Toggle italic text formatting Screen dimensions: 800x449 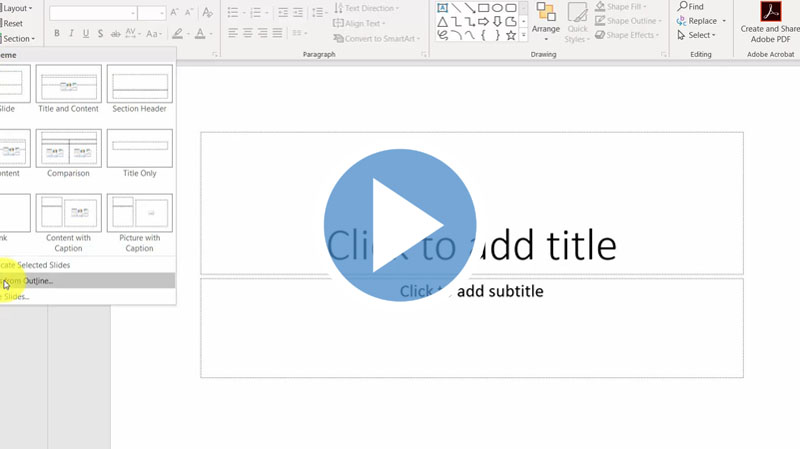(x=71, y=33)
